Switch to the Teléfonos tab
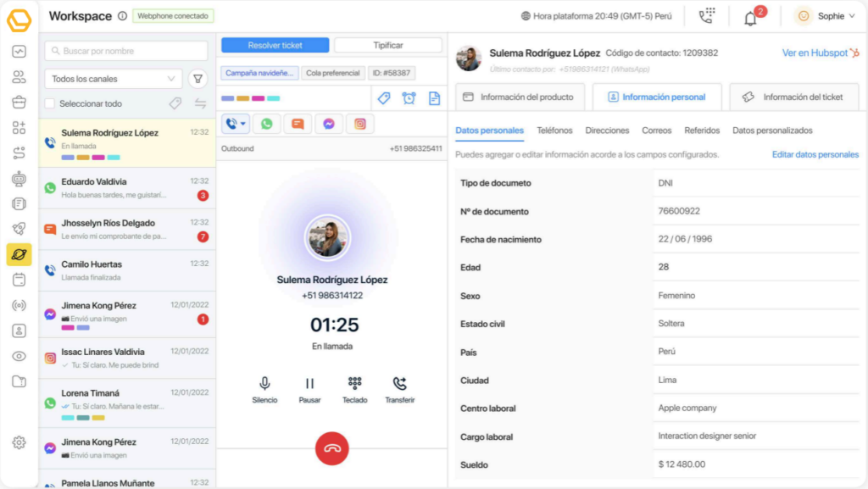The height and width of the screenshot is (489, 868). tap(554, 131)
